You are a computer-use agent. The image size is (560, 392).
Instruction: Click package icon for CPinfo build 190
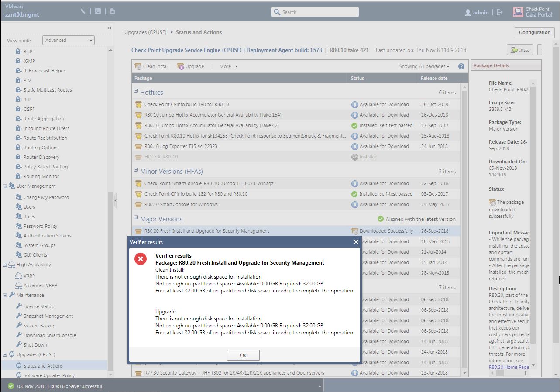point(138,104)
